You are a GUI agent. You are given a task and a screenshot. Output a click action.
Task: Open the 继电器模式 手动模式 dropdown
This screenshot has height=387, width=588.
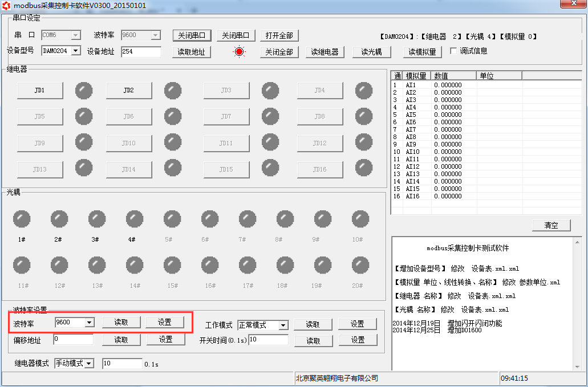89,364
